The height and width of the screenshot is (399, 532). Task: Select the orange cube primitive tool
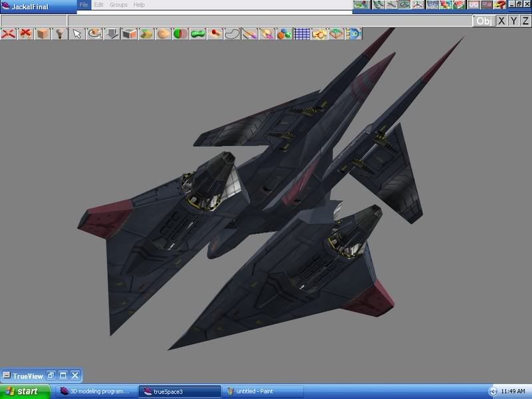click(x=43, y=34)
